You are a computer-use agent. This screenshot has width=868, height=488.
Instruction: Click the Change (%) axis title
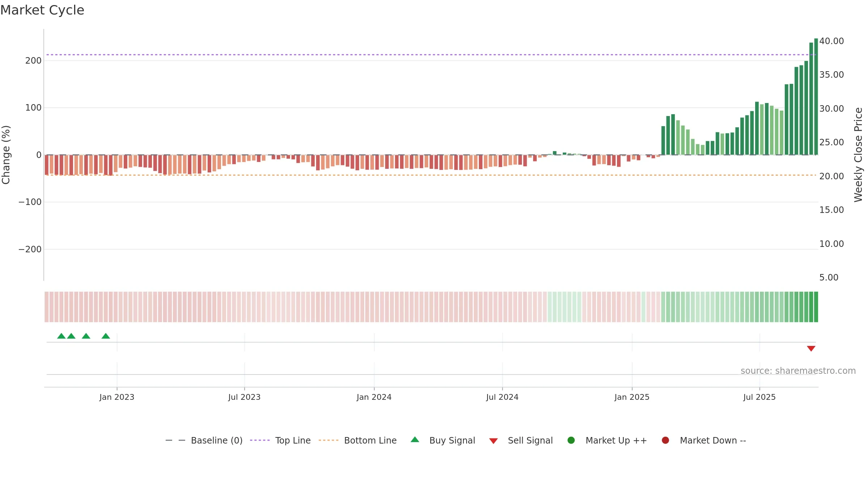[6, 155]
